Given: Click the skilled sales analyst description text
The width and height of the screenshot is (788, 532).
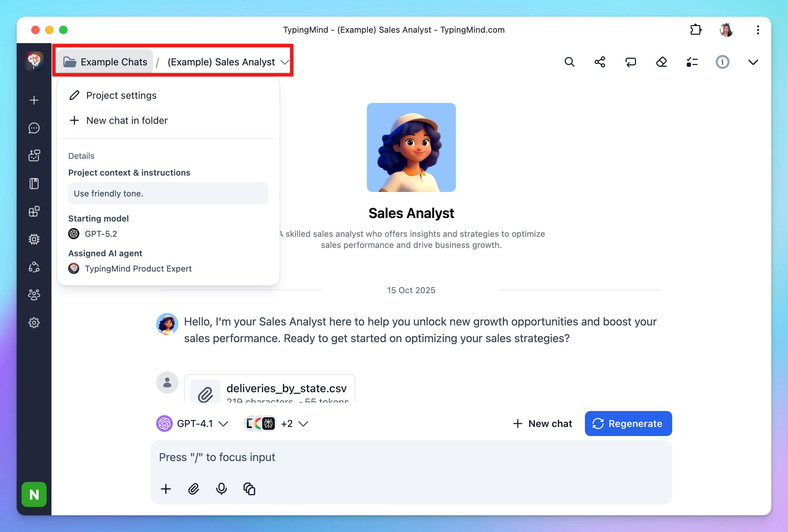Looking at the screenshot, I should 411,240.
